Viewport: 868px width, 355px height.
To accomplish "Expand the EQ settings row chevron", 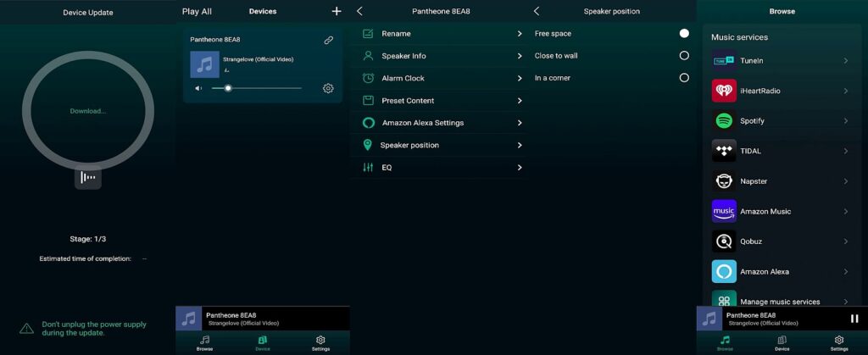I will 519,168.
